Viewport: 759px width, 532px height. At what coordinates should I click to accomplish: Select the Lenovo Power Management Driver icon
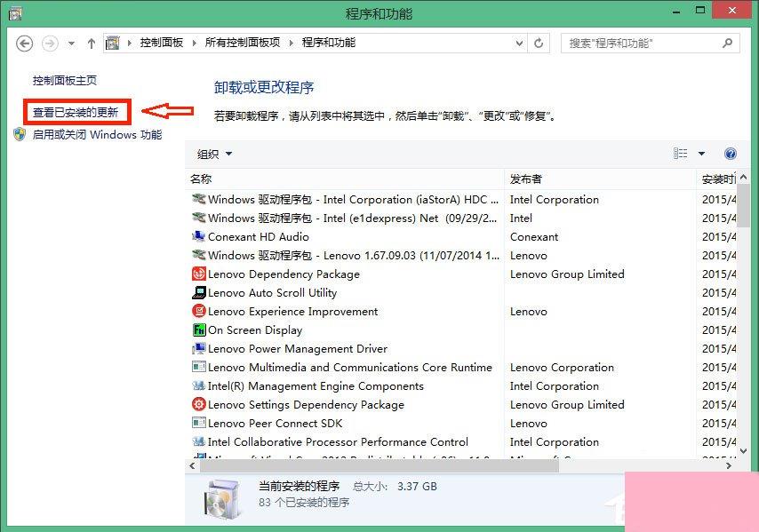[198, 349]
